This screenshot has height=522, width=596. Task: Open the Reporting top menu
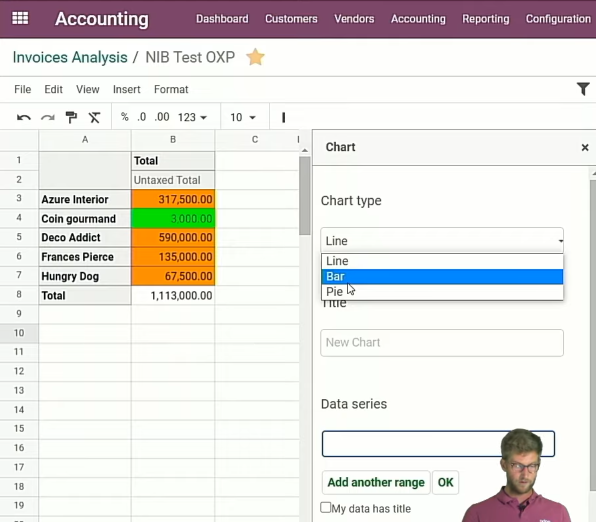(485, 19)
